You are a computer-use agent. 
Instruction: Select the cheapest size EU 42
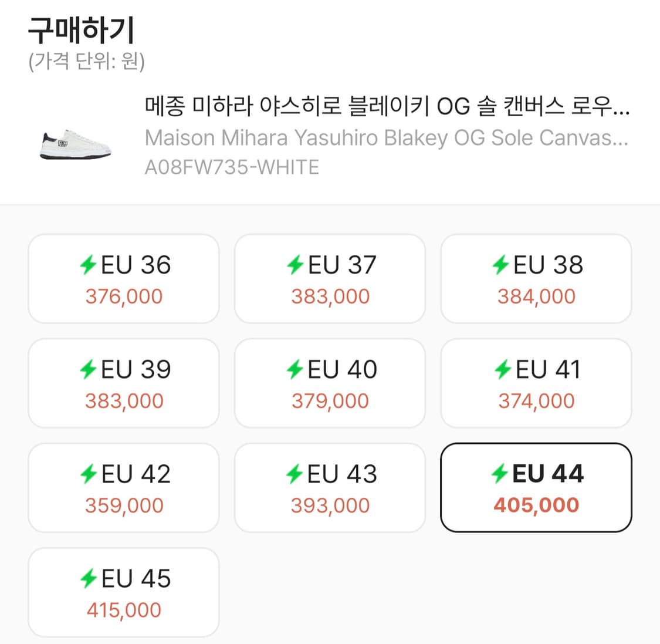pos(123,487)
